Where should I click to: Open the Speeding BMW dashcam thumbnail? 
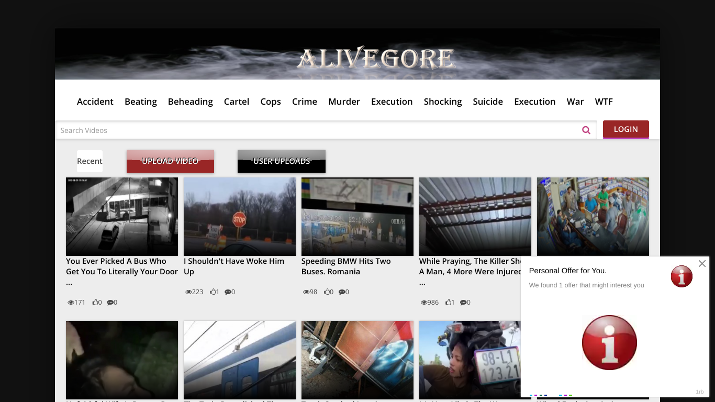pyautogui.click(x=357, y=216)
